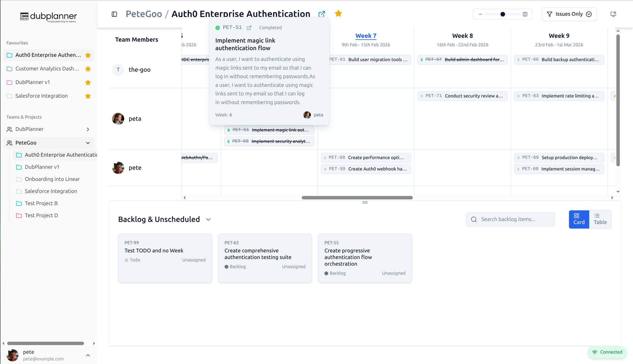Collapse Backlog & Unscheduled chevron
633x364 pixels.
pos(208,219)
